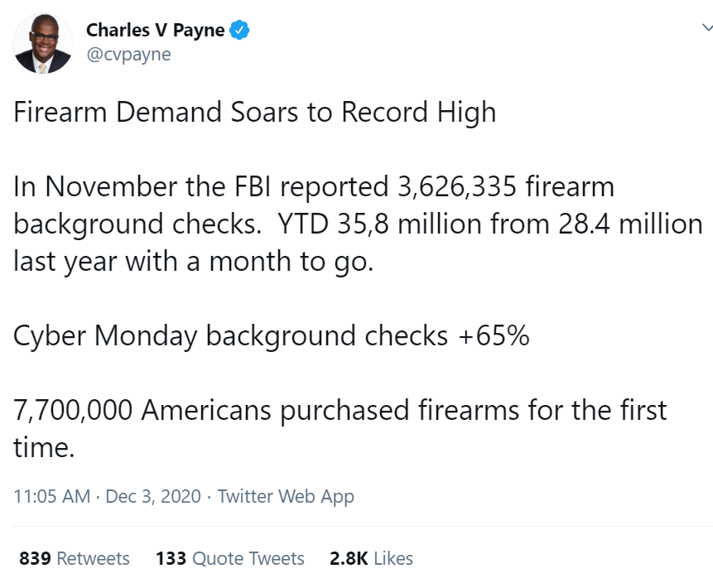The width and height of the screenshot is (713, 588).
Task: Click the 7,700,000 Americans sentence
Action: [340, 410]
